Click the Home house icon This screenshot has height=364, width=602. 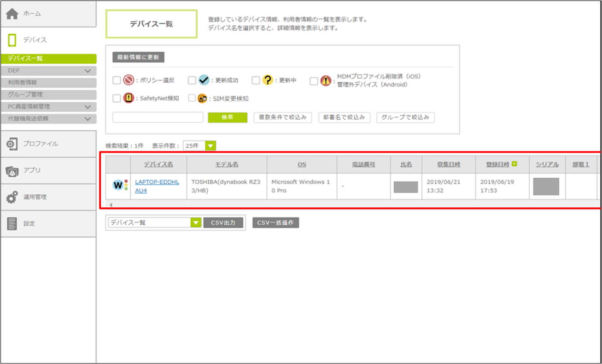tap(12, 14)
